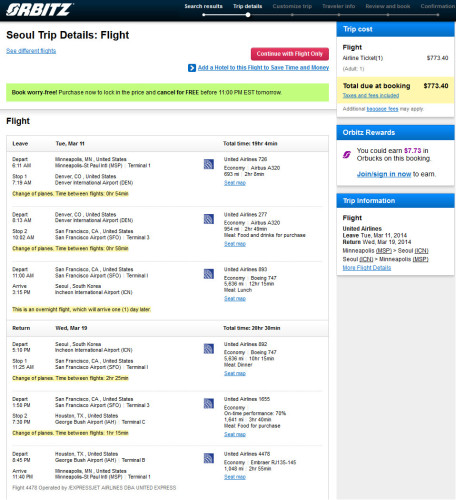Select the Trip details progress step
Screen dimensions: 456x500
click(248, 6)
